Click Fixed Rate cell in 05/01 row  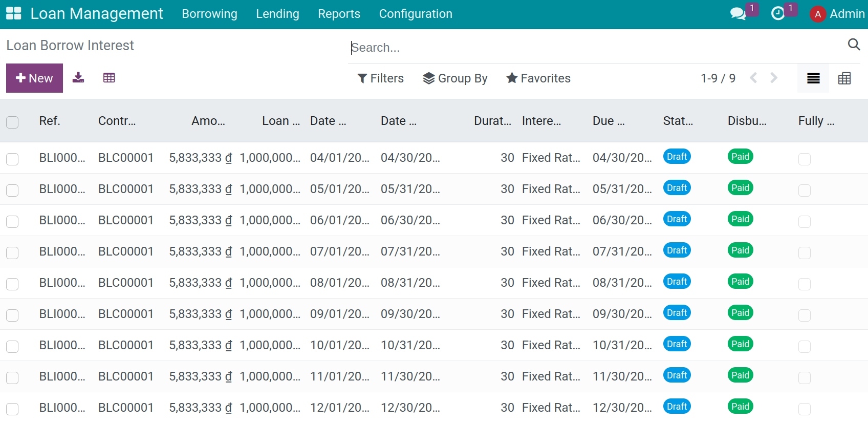coord(551,189)
